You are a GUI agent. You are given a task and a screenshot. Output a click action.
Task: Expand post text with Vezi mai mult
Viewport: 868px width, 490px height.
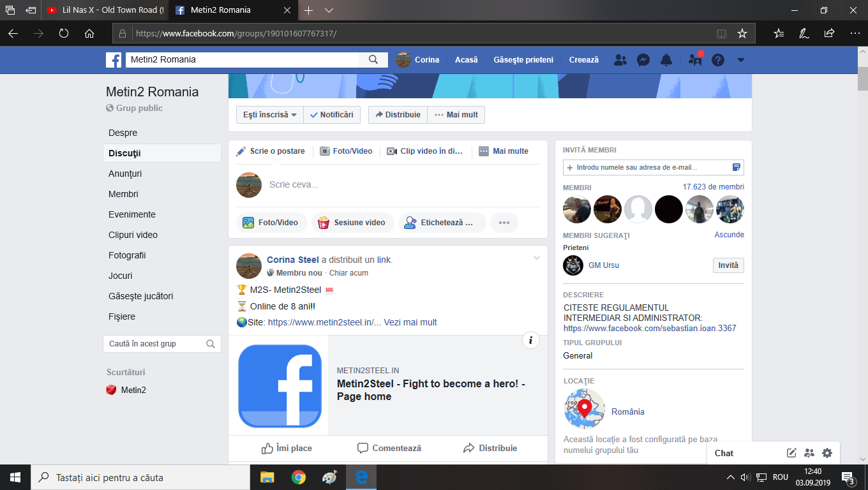click(x=410, y=322)
